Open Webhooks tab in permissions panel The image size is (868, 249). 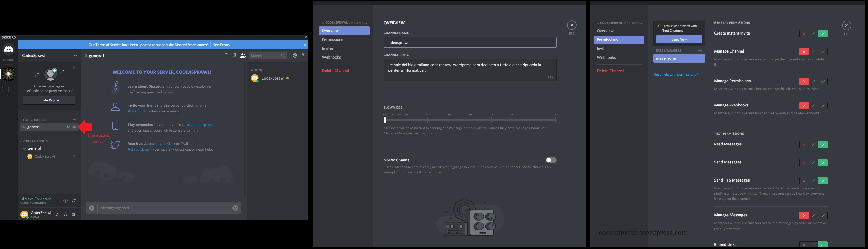tap(619, 58)
